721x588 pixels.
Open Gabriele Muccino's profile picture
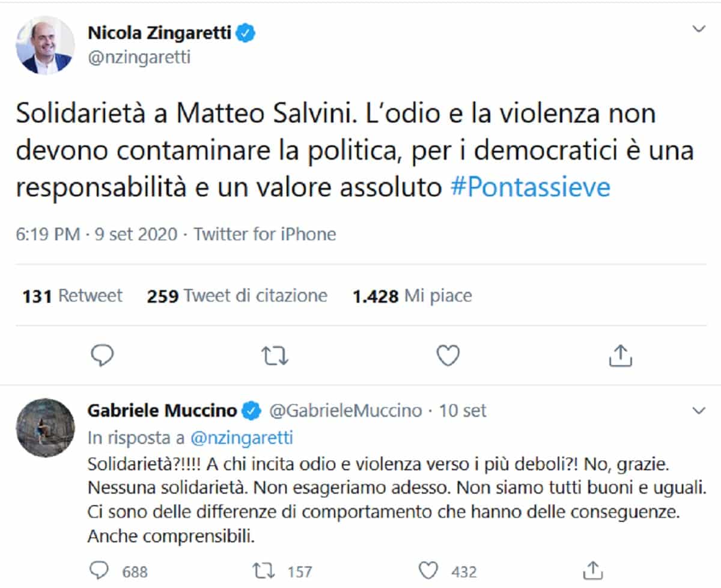[44, 428]
